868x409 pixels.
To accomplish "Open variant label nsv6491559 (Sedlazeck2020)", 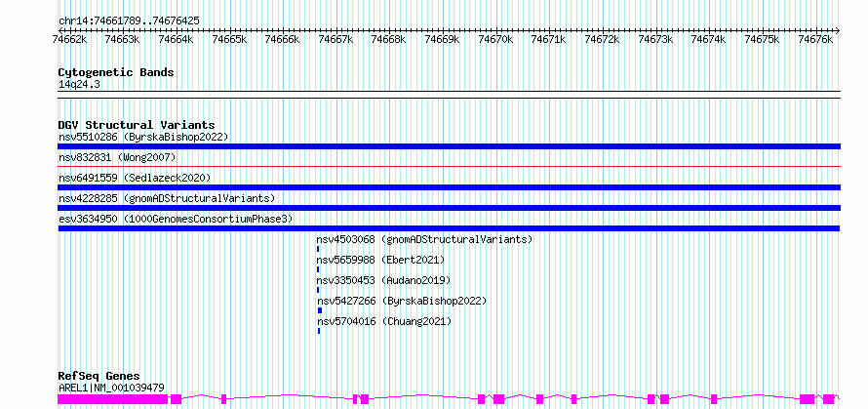I will [135, 178].
